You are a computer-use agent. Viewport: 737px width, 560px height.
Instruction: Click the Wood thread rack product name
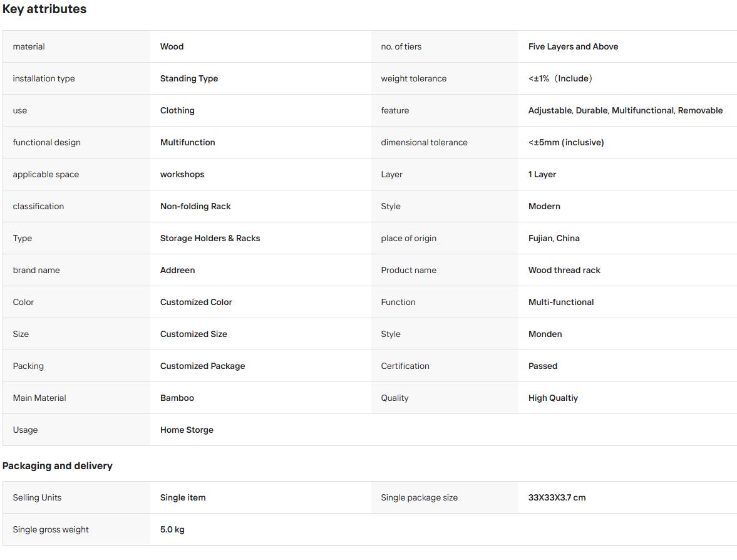click(564, 271)
